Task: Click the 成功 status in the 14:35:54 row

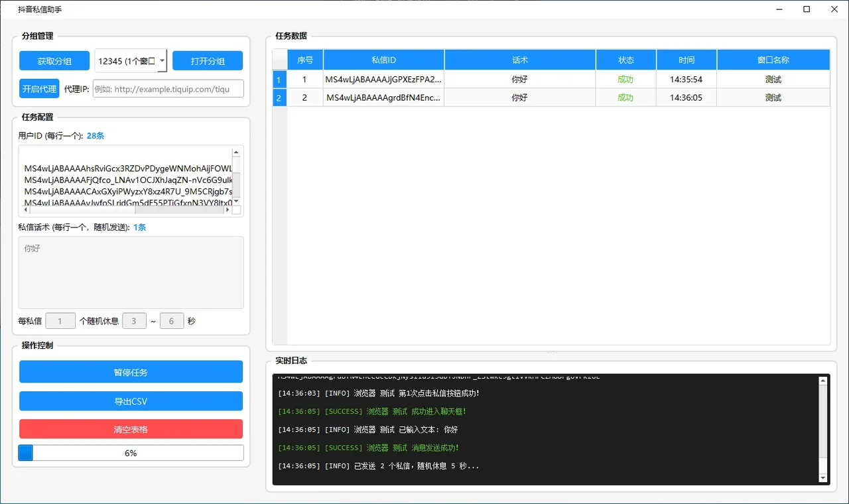Action: point(626,80)
